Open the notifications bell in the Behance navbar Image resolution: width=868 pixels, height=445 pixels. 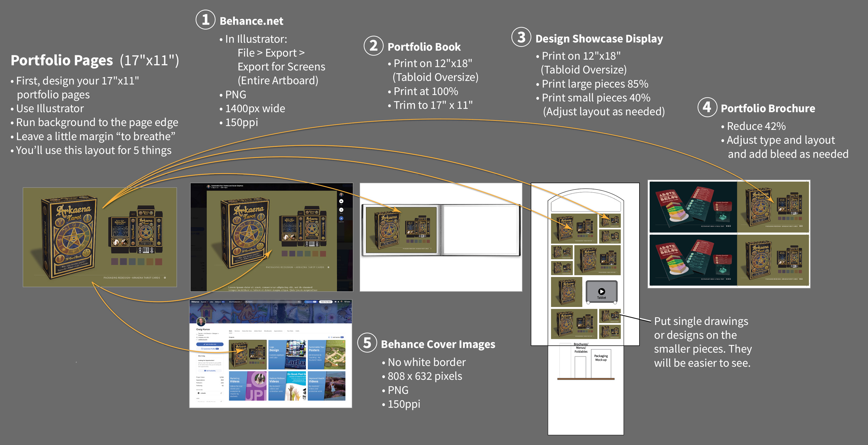[x=338, y=302]
